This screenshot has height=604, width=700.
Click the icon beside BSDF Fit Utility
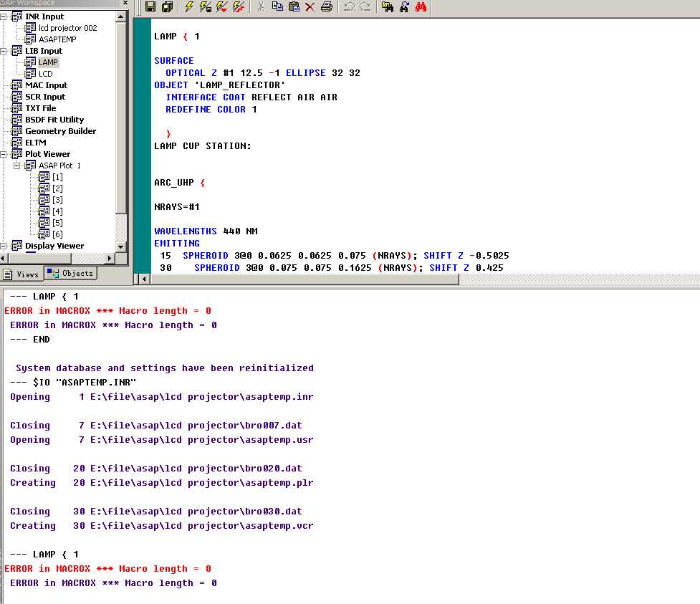16,120
